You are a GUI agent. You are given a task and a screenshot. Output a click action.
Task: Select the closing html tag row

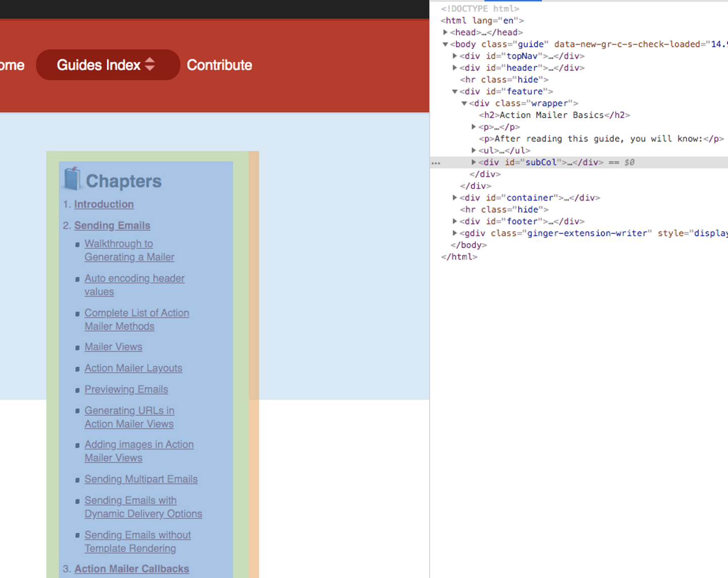(x=459, y=257)
